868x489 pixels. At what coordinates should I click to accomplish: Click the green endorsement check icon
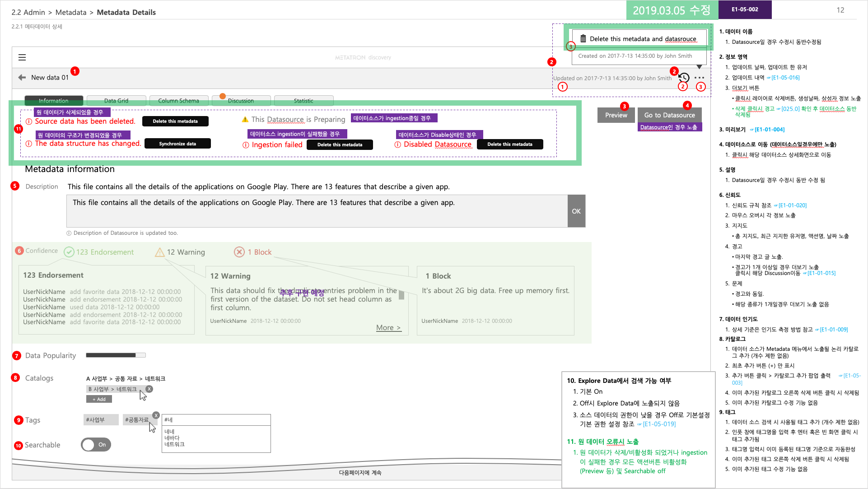[69, 251]
